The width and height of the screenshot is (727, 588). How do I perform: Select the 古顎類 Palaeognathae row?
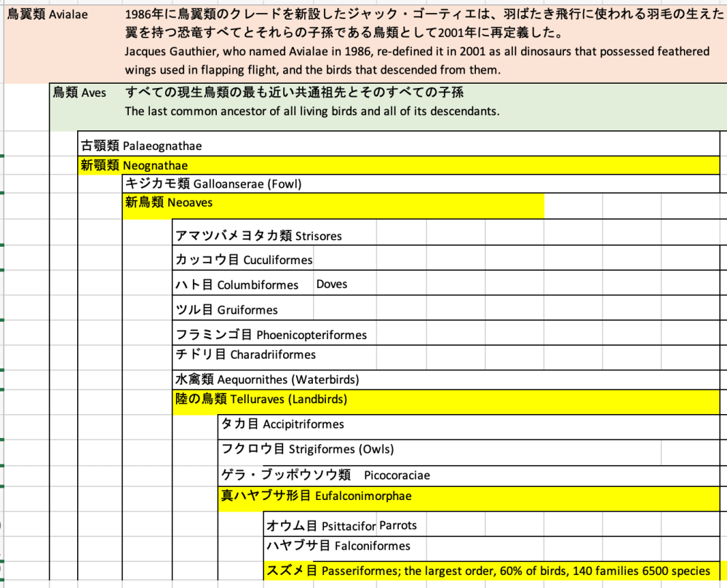pyautogui.click(x=141, y=146)
